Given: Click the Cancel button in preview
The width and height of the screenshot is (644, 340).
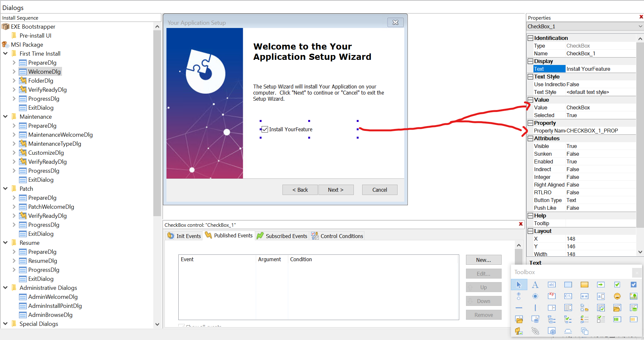Looking at the screenshot, I should click(x=380, y=190).
